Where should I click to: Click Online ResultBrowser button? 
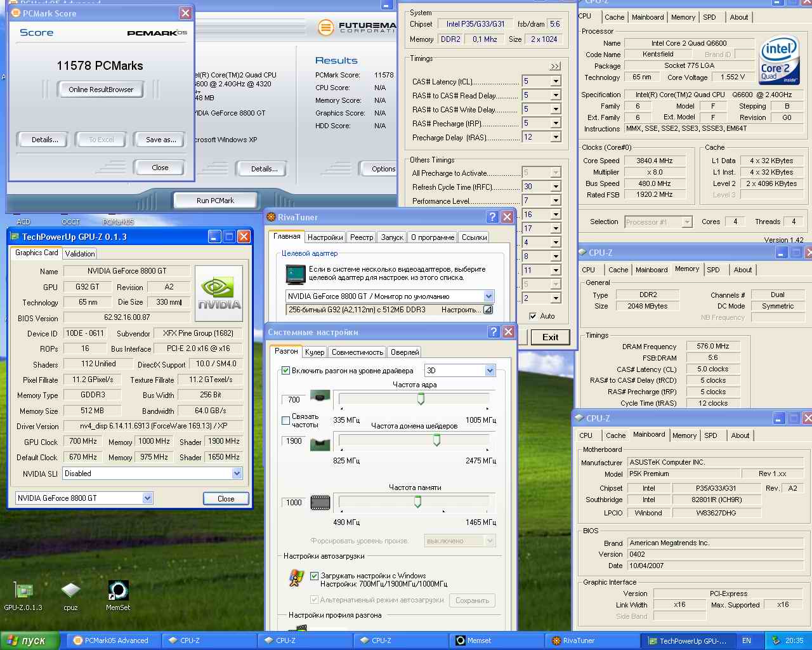101,90
